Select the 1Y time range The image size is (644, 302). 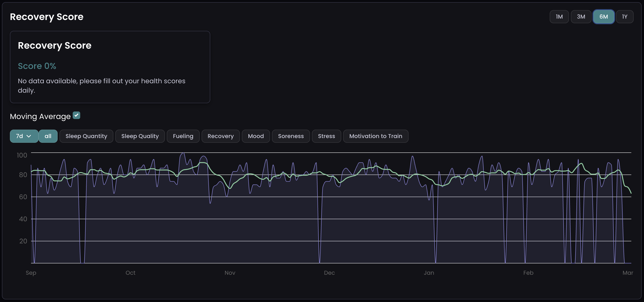[624, 16]
